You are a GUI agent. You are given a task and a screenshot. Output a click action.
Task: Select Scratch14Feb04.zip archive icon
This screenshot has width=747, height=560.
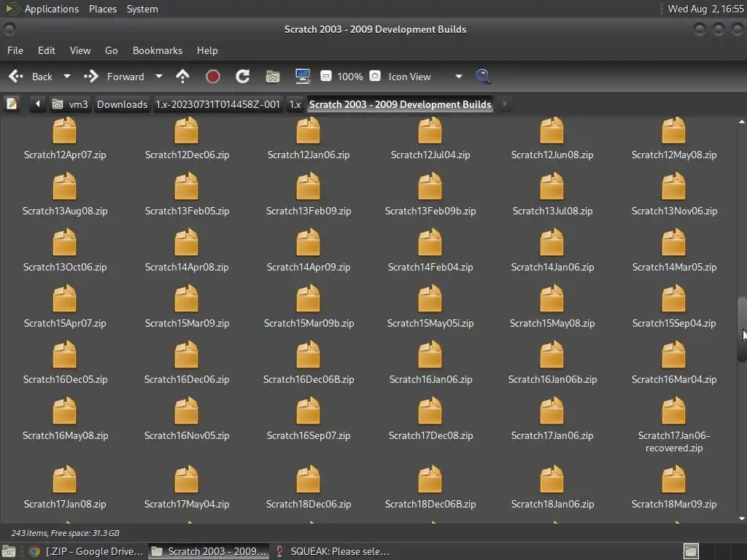(430, 242)
